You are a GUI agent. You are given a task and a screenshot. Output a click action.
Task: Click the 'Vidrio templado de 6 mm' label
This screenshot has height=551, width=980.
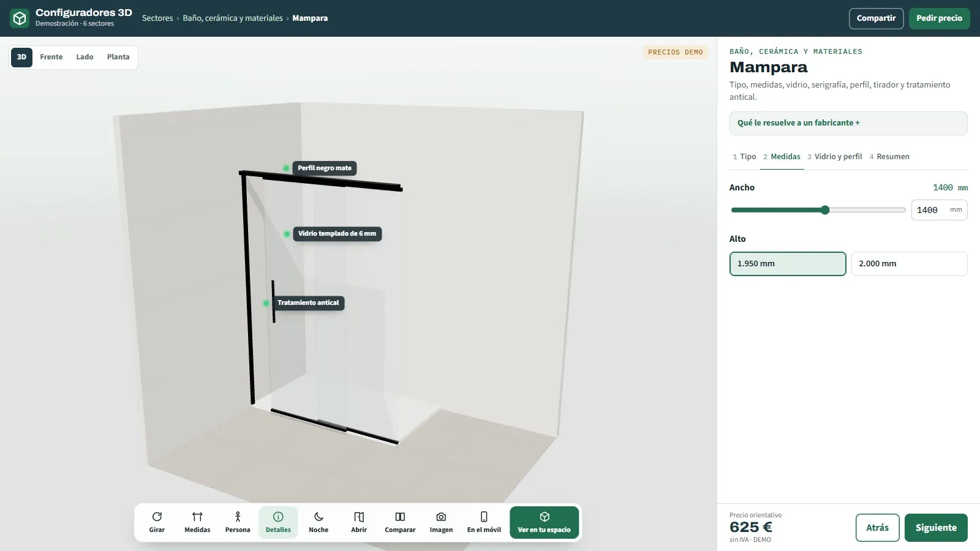(x=337, y=234)
